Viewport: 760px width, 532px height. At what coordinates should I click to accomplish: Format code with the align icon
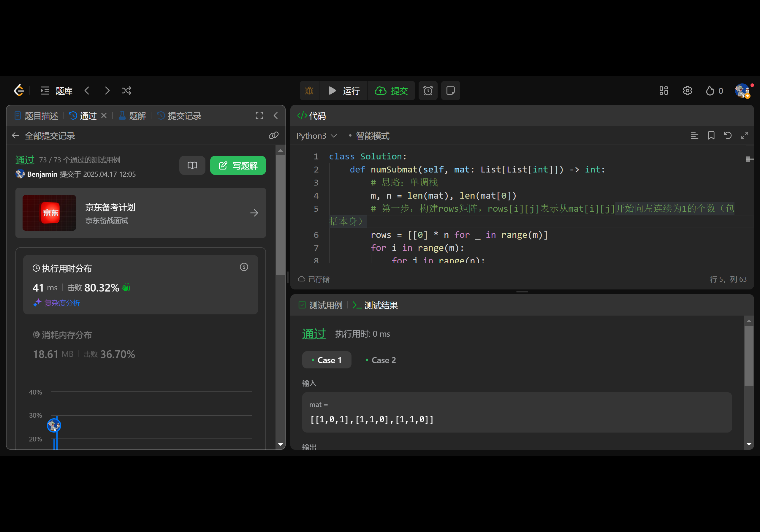click(x=694, y=135)
